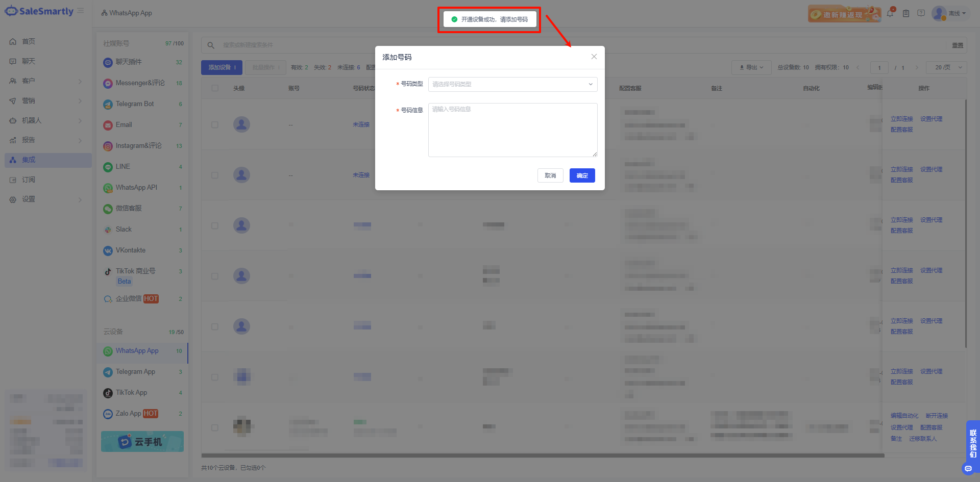Screen dimensions: 980x482
Task: Expand the 营销 sidebar chevron
Action: (80, 101)
